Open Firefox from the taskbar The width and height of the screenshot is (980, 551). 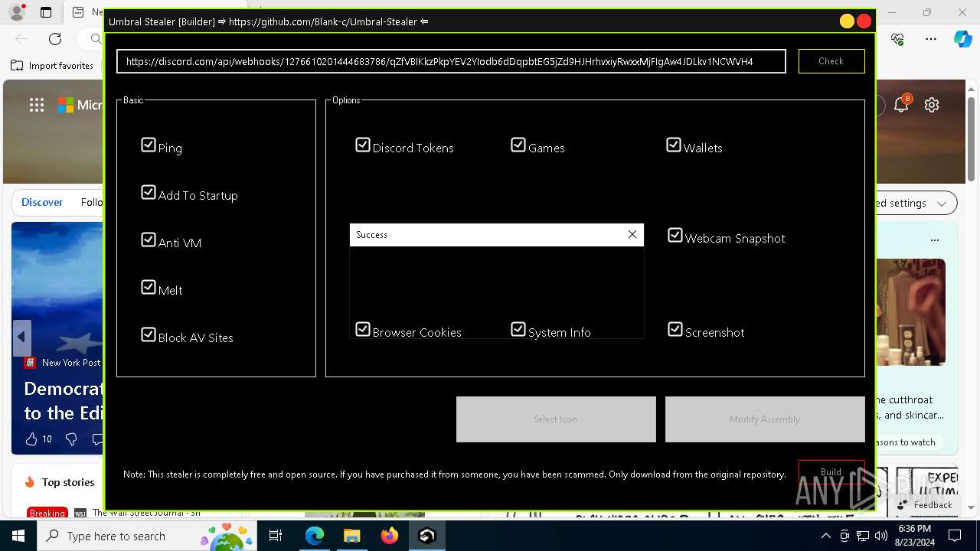[389, 536]
